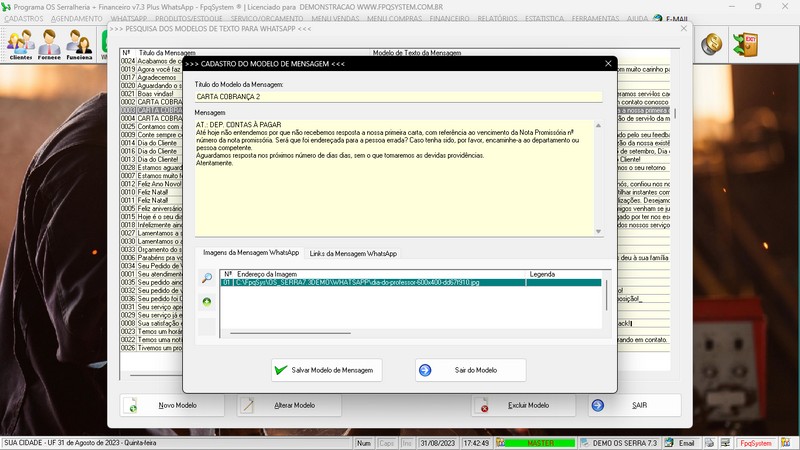Open the Clientes toolbar icon
Screen dimensions: 800x450
(20, 44)
